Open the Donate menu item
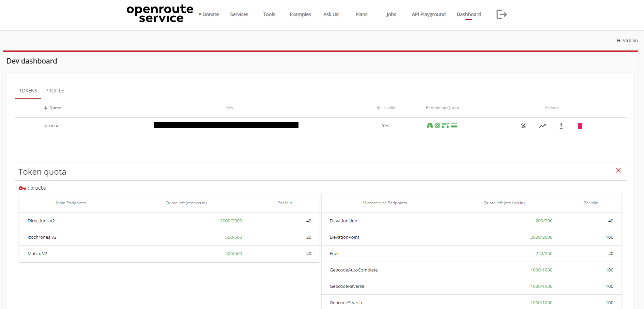This screenshot has height=309, width=644. click(x=209, y=14)
